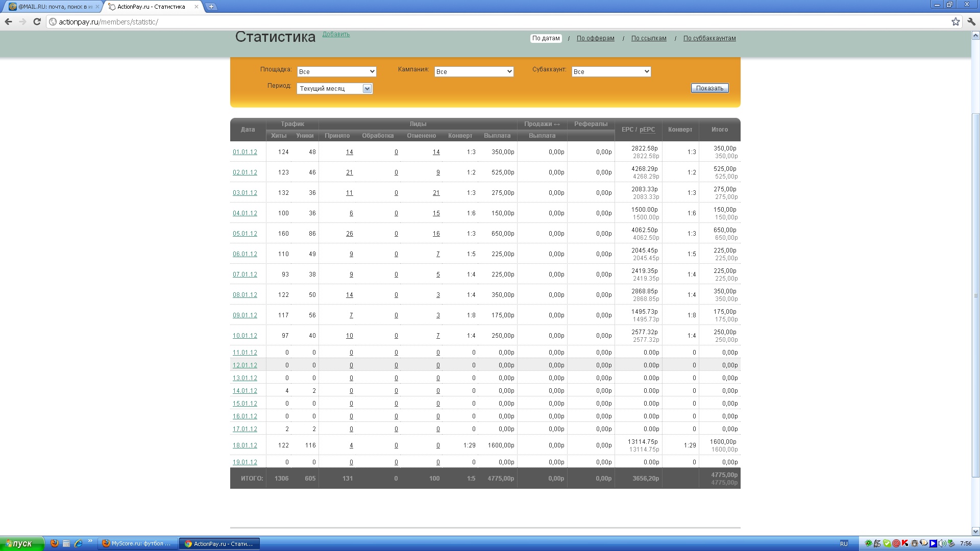Reload the page with the refresh icon
The width and height of the screenshot is (980, 551).
point(37,21)
